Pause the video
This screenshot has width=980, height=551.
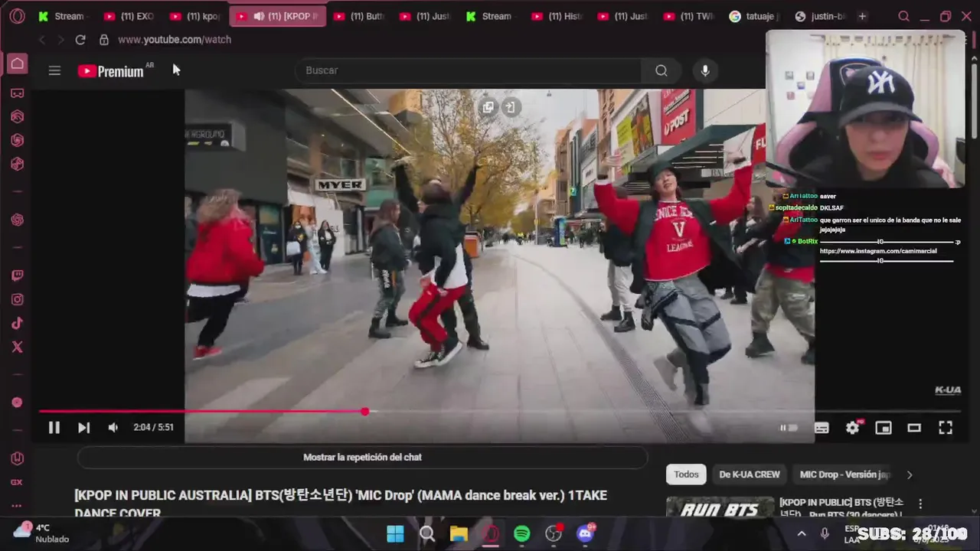pyautogui.click(x=54, y=428)
